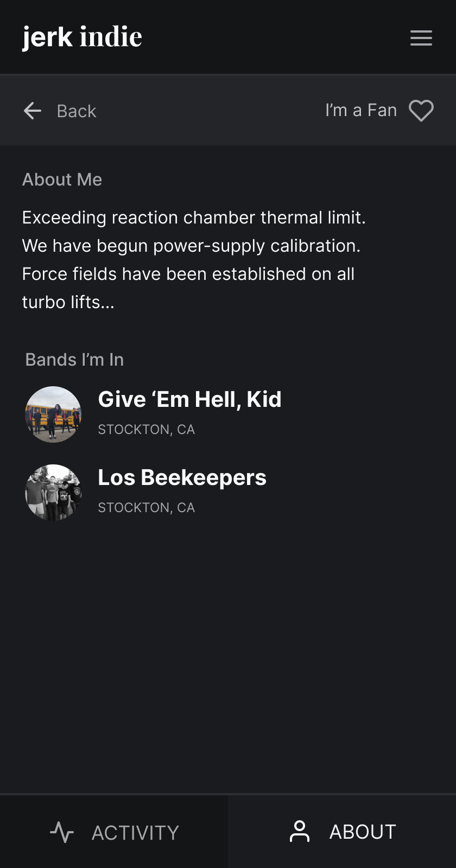Image resolution: width=456 pixels, height=868 pixels.
Task: Open Los Beekeepers band photo
Action: [53, 493]
